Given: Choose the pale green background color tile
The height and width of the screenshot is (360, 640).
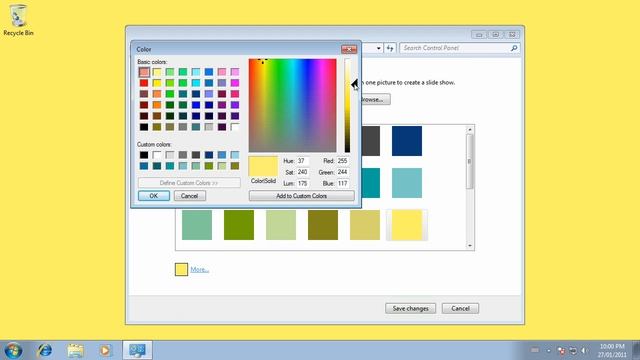Looking at the screenshot, I should pos(281,225).
